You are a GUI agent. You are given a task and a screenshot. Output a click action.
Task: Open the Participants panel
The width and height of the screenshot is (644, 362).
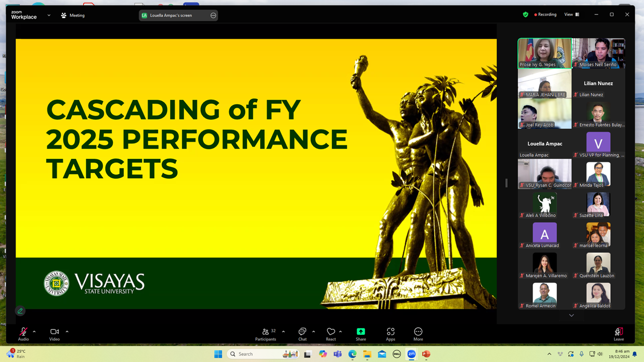pos(265,333)
